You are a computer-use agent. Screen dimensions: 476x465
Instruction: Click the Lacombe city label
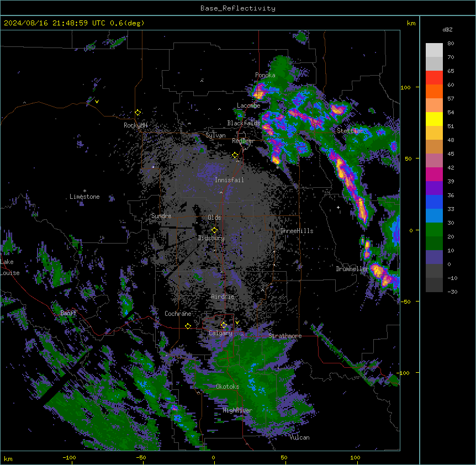click(248, 105)
